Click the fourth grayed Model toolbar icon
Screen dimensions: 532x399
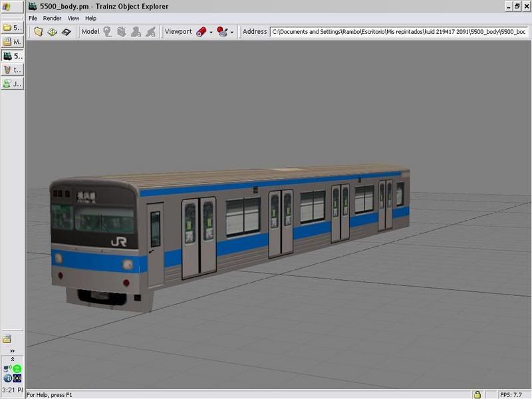(151, 31)
